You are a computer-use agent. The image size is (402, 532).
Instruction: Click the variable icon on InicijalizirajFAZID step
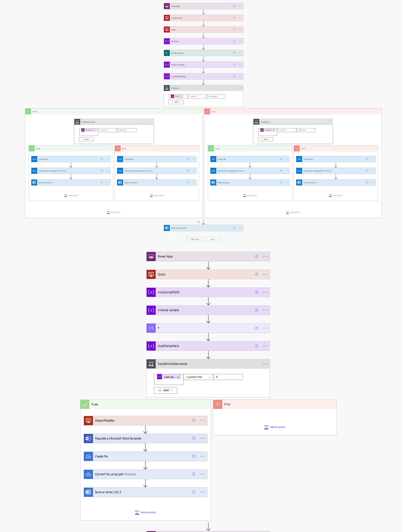(x=151, y=292)
